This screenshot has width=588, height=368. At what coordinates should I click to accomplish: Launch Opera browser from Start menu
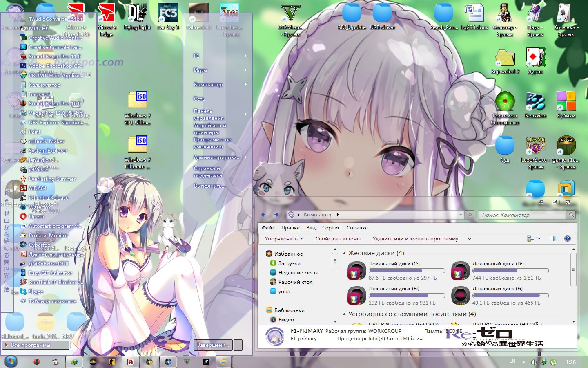pos(32,216)
